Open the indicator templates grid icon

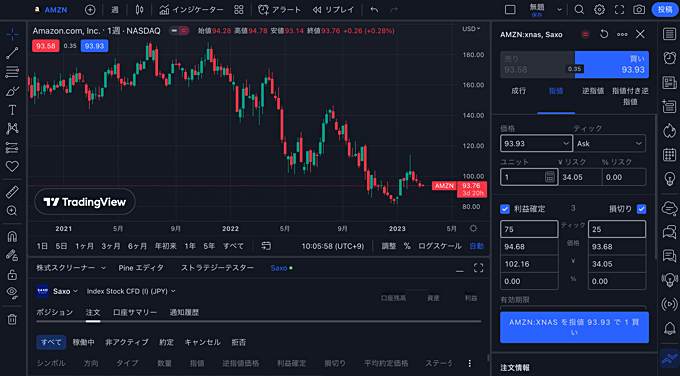click(239, 10)
